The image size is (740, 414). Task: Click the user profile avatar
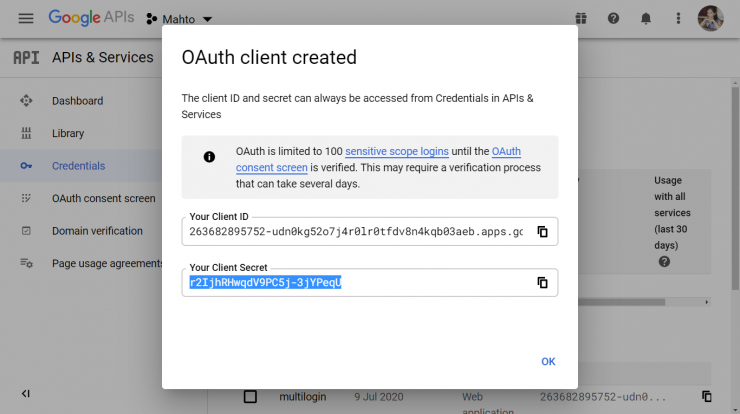tap(710, 18)
